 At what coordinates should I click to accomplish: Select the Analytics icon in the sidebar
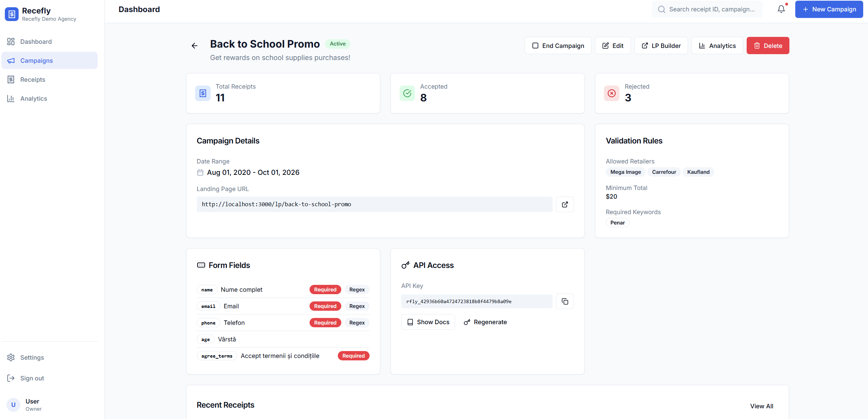[11, 98]
